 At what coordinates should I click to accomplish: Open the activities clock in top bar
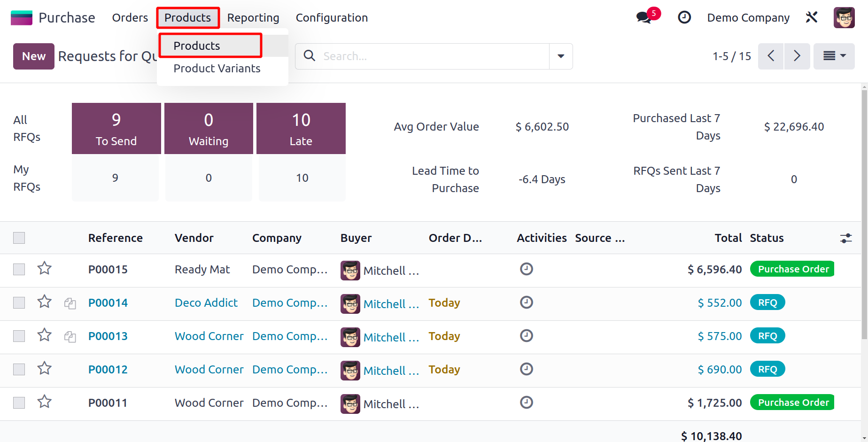(x=684, y=18)
